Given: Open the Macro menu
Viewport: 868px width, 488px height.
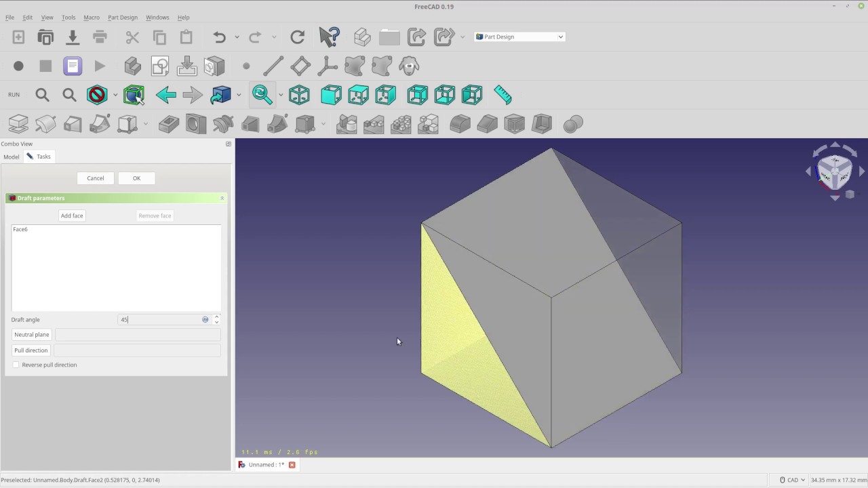Looking at the screenshot, I should point(92,17).
